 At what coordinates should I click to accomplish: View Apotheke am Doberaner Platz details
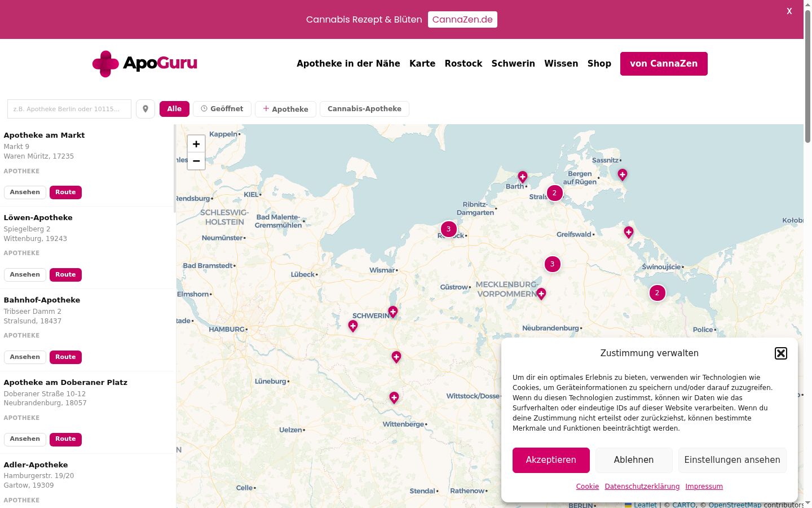[25, 439]
